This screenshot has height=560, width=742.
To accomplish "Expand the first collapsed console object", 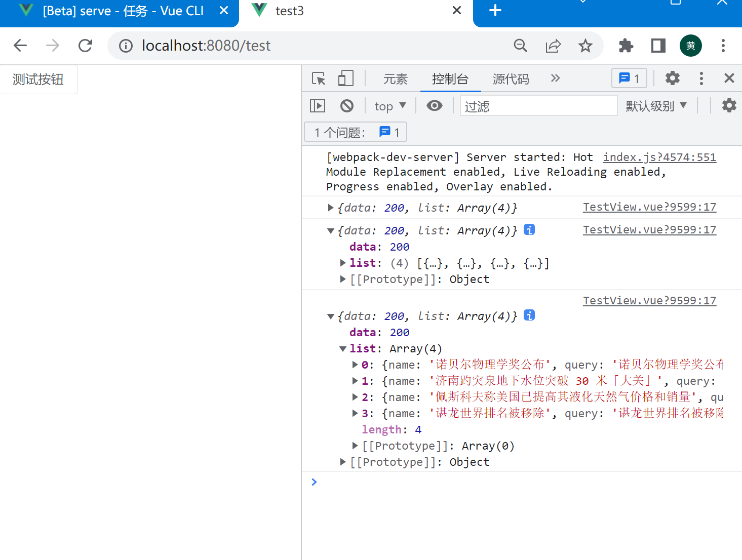I will click(x=331, y=208).
